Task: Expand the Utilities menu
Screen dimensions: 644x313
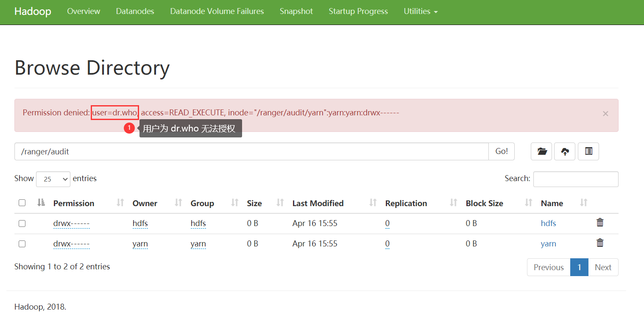Action: click(420, 11)
